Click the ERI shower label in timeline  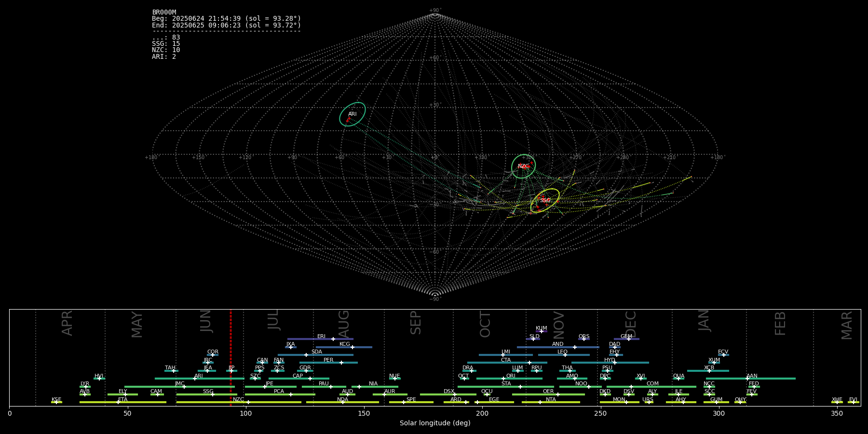322,337
